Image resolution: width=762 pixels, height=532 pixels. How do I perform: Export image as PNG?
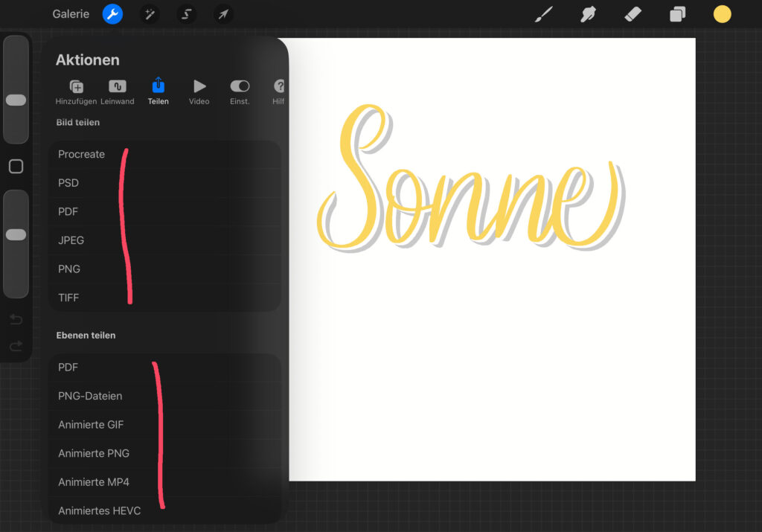(165, 269)
